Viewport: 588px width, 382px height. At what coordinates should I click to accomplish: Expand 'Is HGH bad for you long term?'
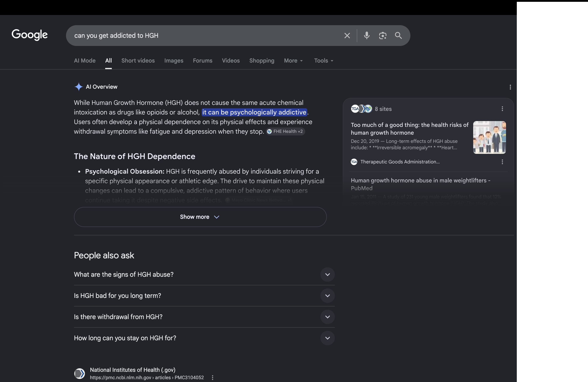(204, 296)
